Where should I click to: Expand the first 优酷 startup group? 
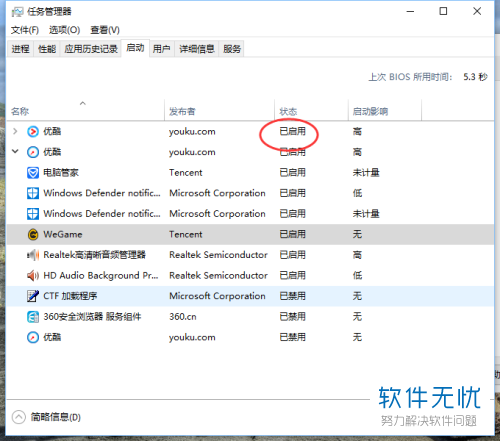(15, 131)
